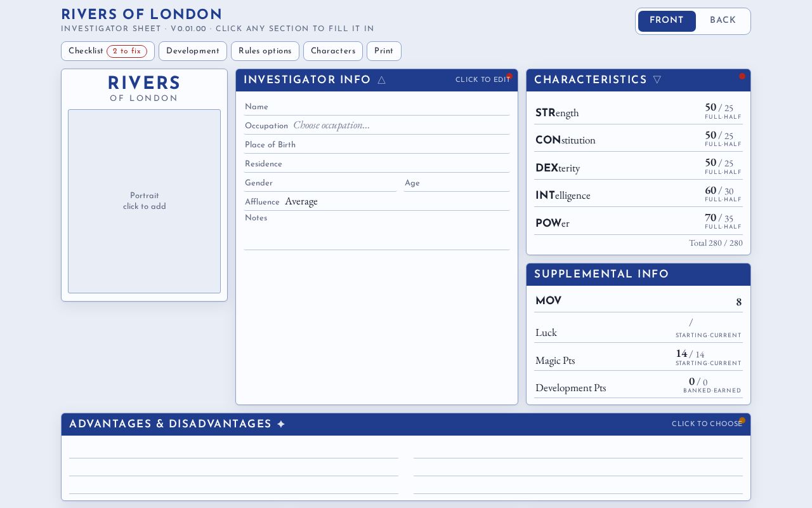Switch to the BACK side of sheet

point(723,21)
